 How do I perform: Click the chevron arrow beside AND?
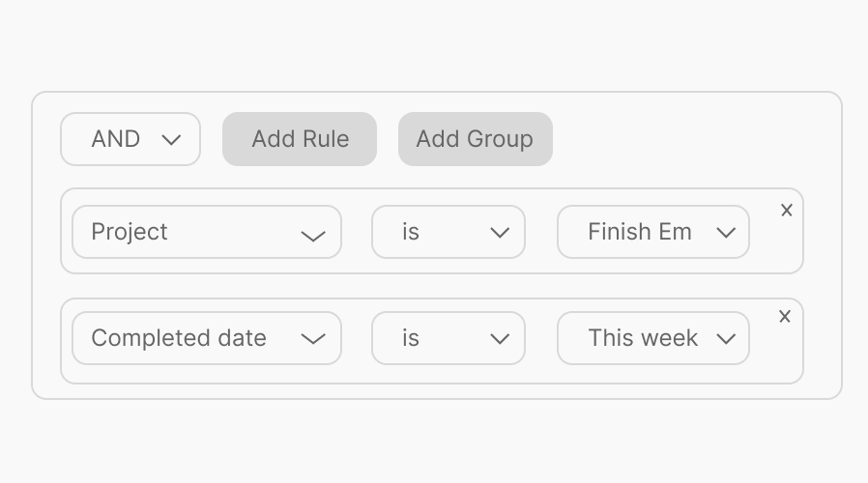[172, 140]
